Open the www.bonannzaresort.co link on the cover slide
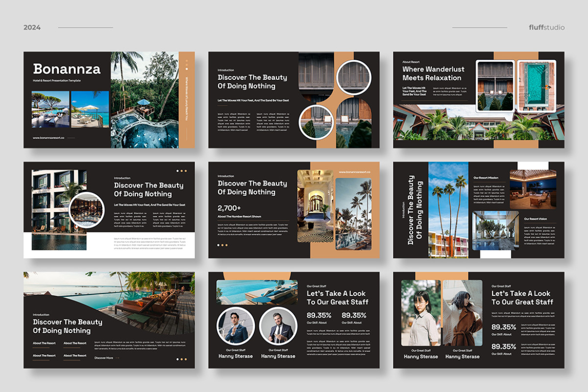This screenshot has height=392, width=588. click(x=50, y=138)
